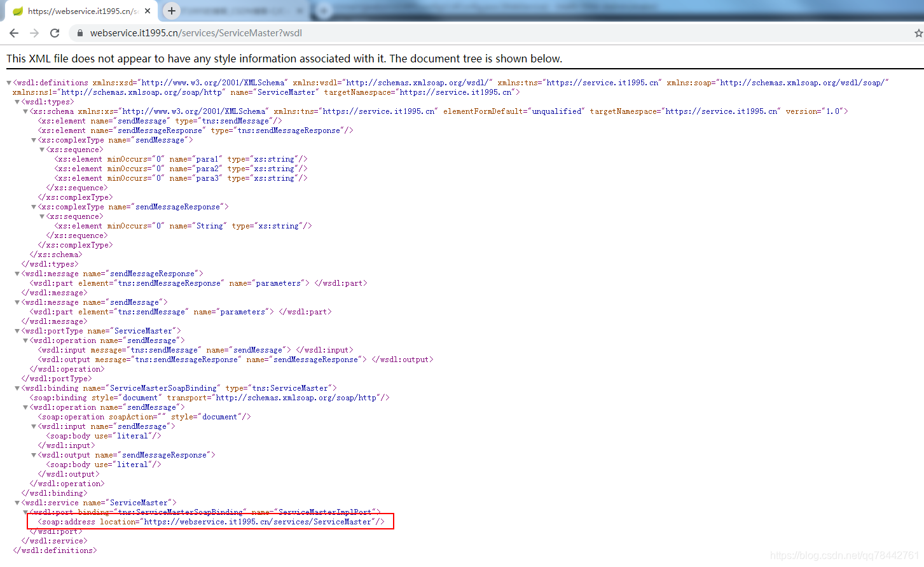Collapse the sendMessageResponse complexType node

32,206
